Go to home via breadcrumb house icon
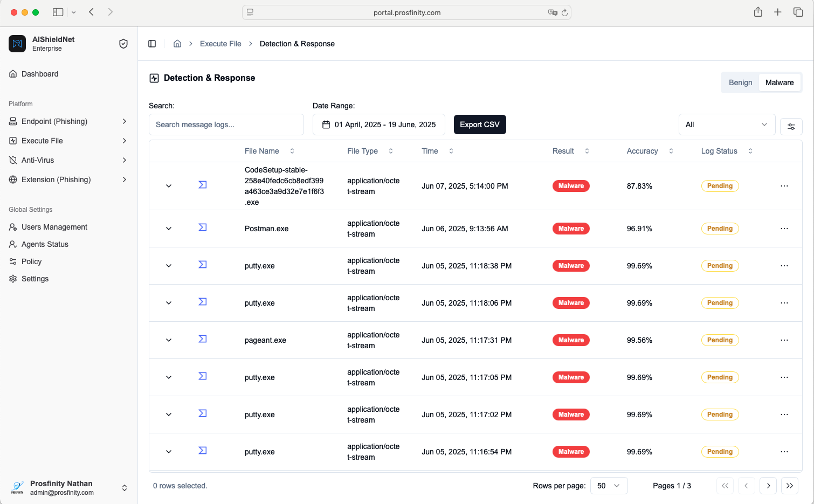 click(177, 44)
